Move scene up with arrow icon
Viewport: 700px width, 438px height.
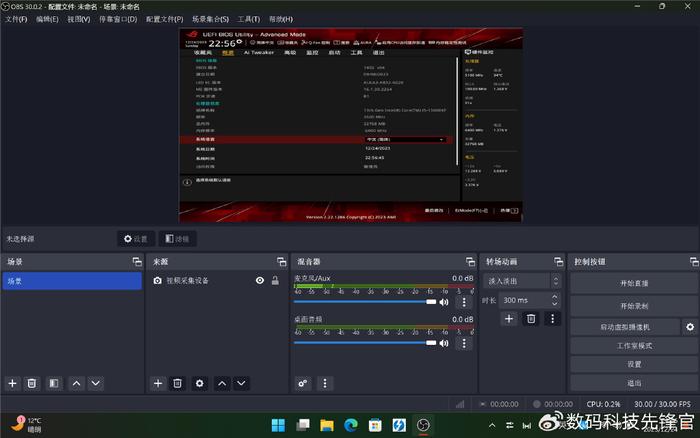[x=76, y=383]
